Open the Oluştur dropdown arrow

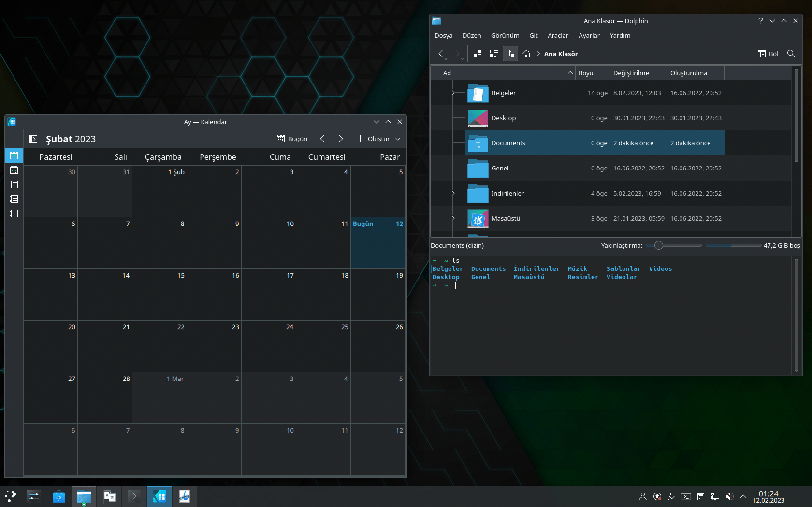coord(398,139)
